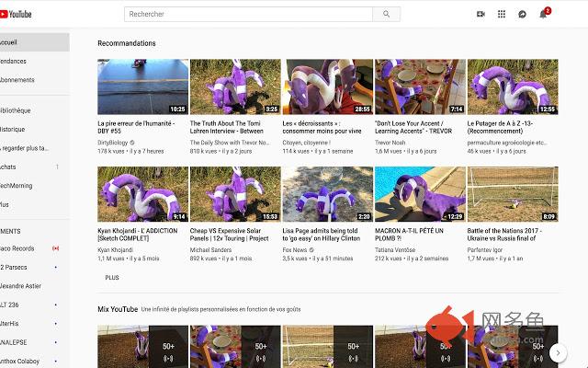Open thumbnail of La pire erreur de l'humanité
The width and height of the screenshot is (588, 368).
click(143, 86)
